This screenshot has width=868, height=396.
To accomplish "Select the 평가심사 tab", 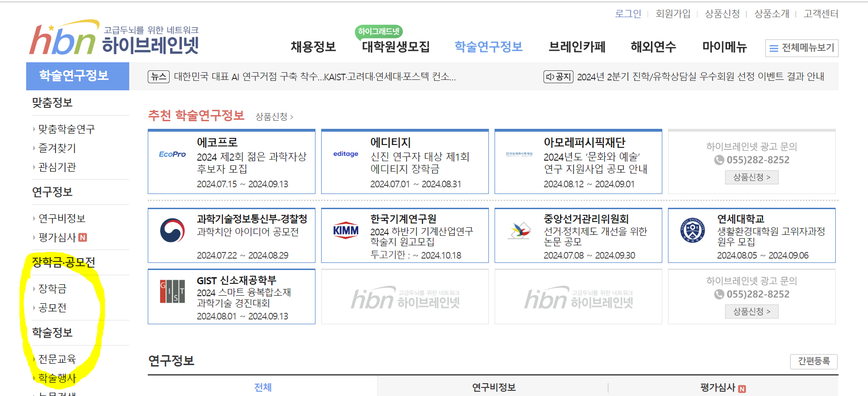I will 723,387.
